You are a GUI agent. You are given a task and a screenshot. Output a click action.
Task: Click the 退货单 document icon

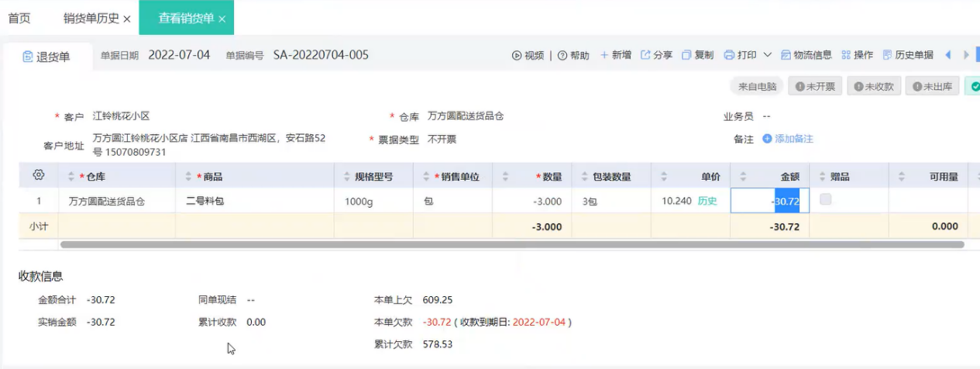coord(28,57)
